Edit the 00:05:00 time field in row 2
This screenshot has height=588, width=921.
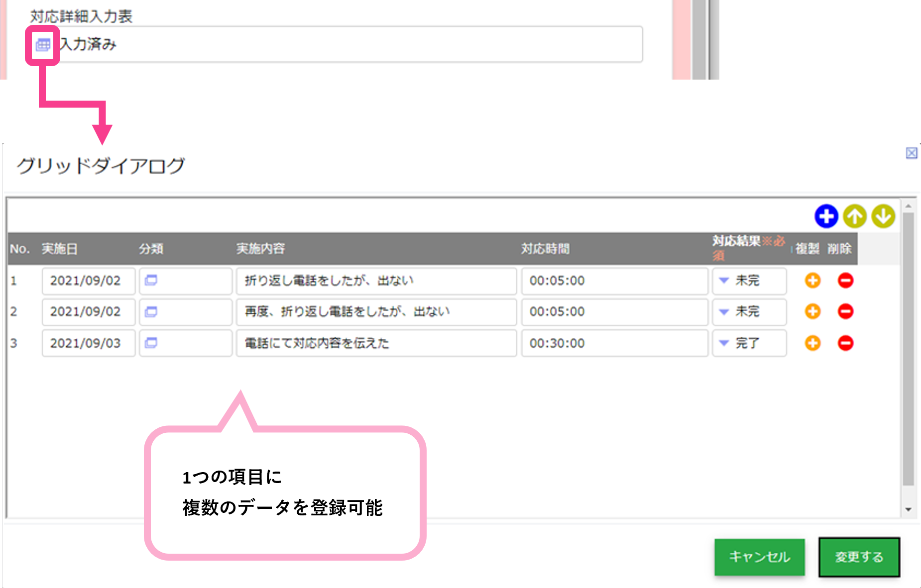point(615,312)
